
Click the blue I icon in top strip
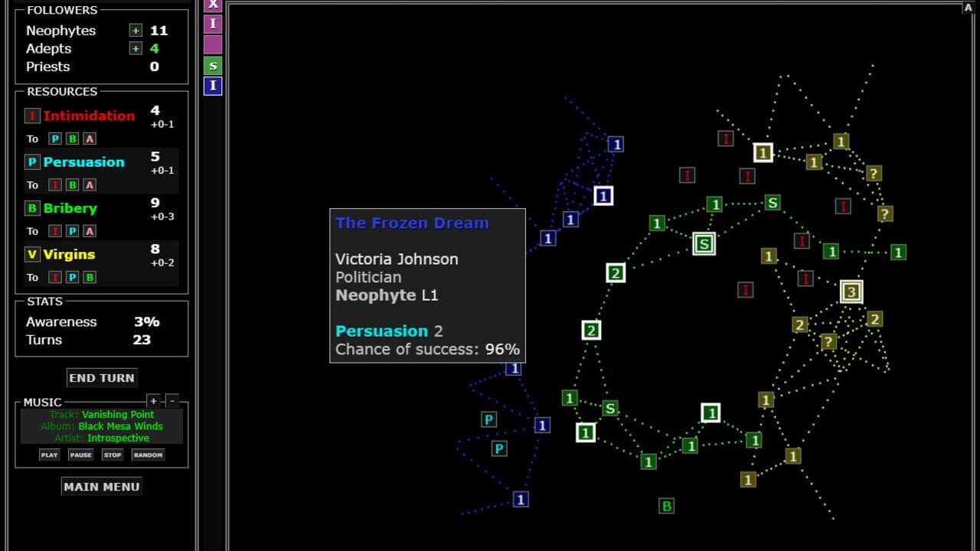[213, 86]
